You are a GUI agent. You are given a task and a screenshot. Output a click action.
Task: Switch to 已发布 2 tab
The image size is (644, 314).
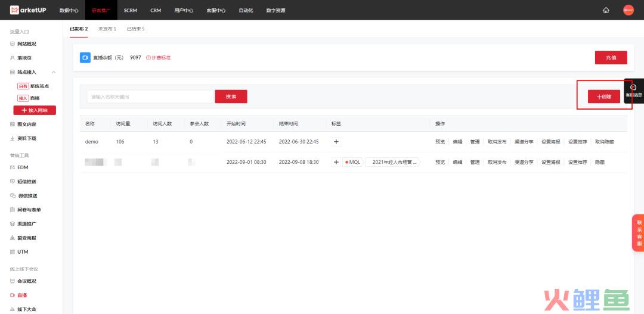pyautogui.click(x=79, y=29)
